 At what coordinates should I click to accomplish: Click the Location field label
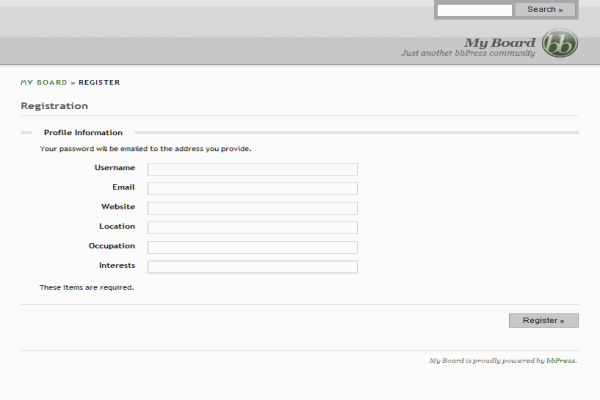(117, 226)
